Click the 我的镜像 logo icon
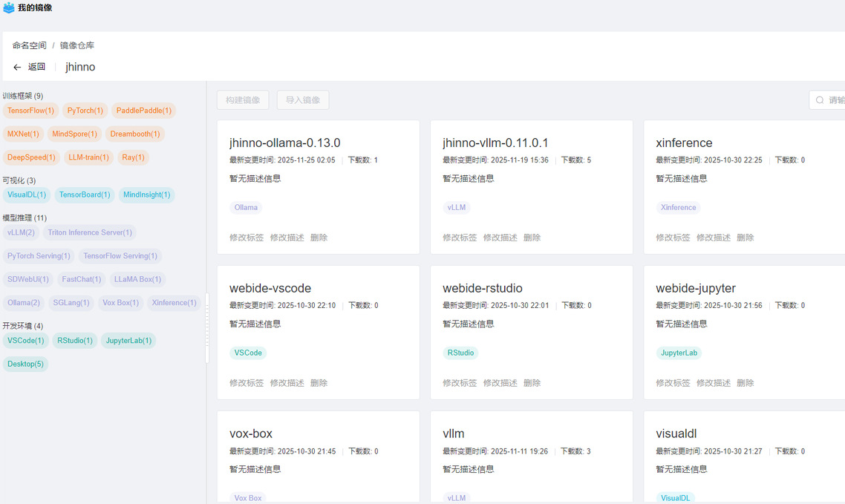 click(x=9, y=8)
